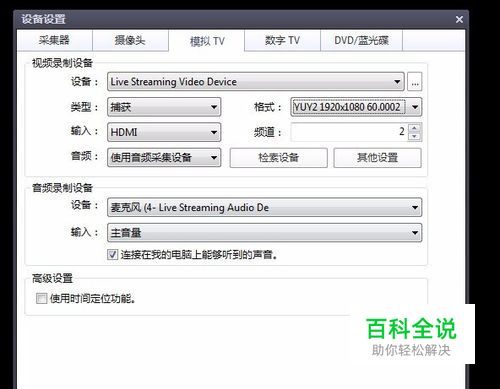Decrease the 频道 value with down arrow

pos(414,136)
